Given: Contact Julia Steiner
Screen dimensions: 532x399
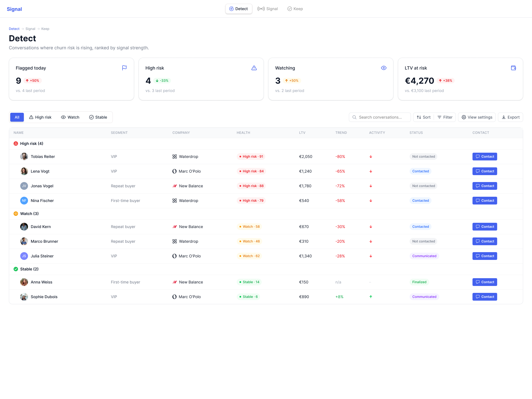Looking at the screenshot, I should [x=485, y=256].
